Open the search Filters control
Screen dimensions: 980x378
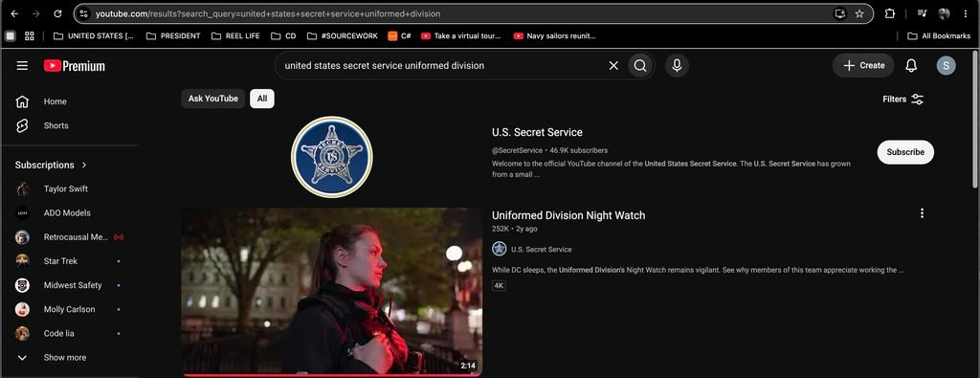(903, 100)
